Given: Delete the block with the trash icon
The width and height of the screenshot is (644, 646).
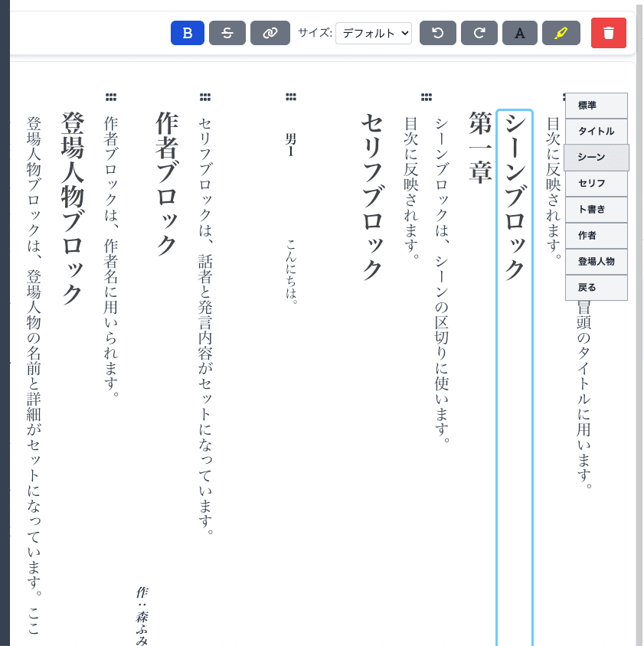Looking at the screenshot, I should pyautogui.click(x=608, y=33).
